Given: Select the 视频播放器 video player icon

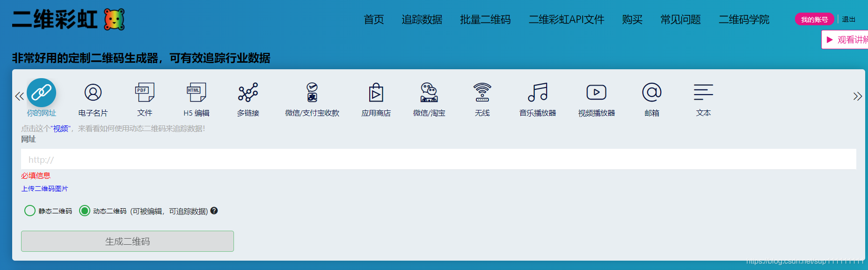Looking at the screenshot, I should (597, 92).
